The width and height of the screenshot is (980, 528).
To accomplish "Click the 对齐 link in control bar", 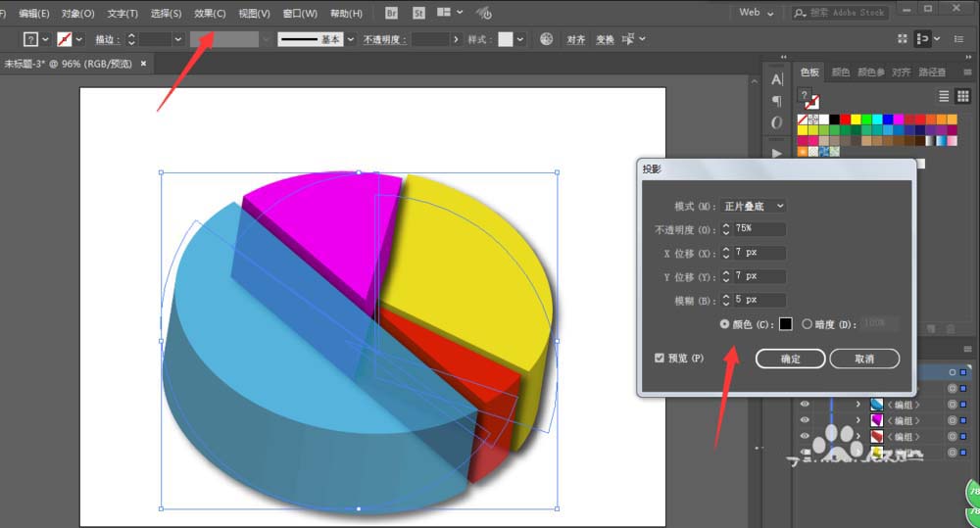I will pos(575,39).
